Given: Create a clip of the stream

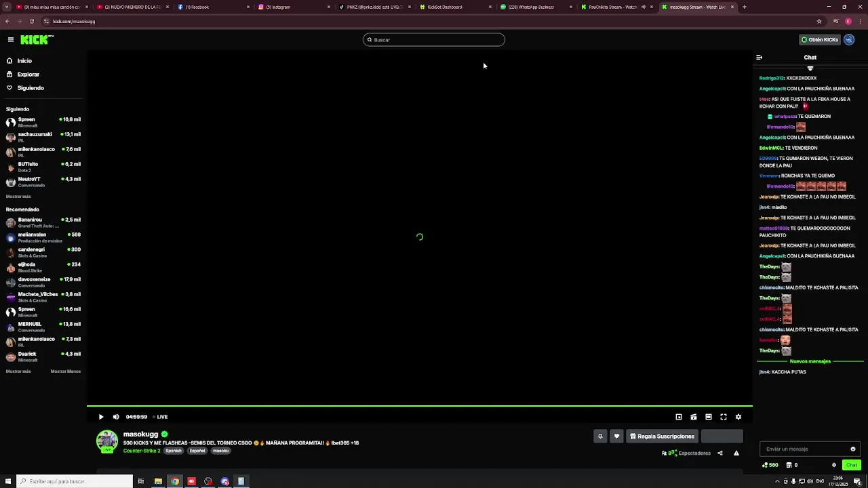Looking at the screenshot, I should [x=694, y=417].
